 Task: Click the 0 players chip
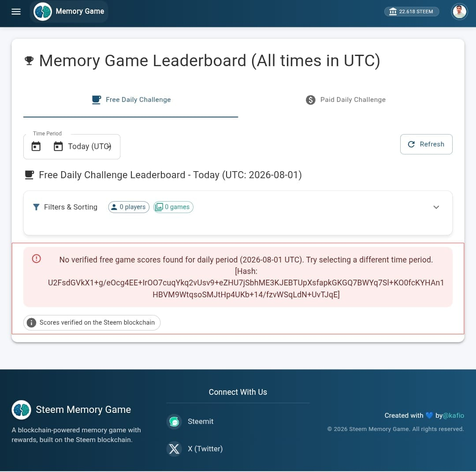[129, 207]
